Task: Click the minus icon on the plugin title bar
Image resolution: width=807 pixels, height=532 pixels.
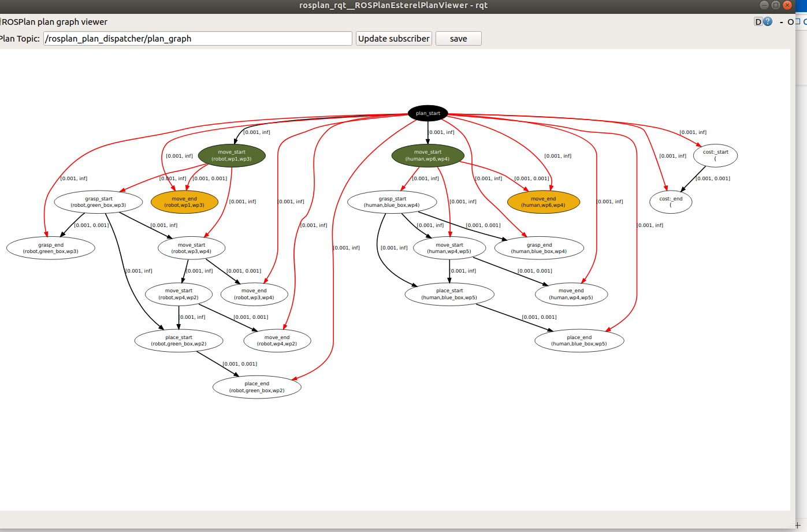Action: [780, 22]
